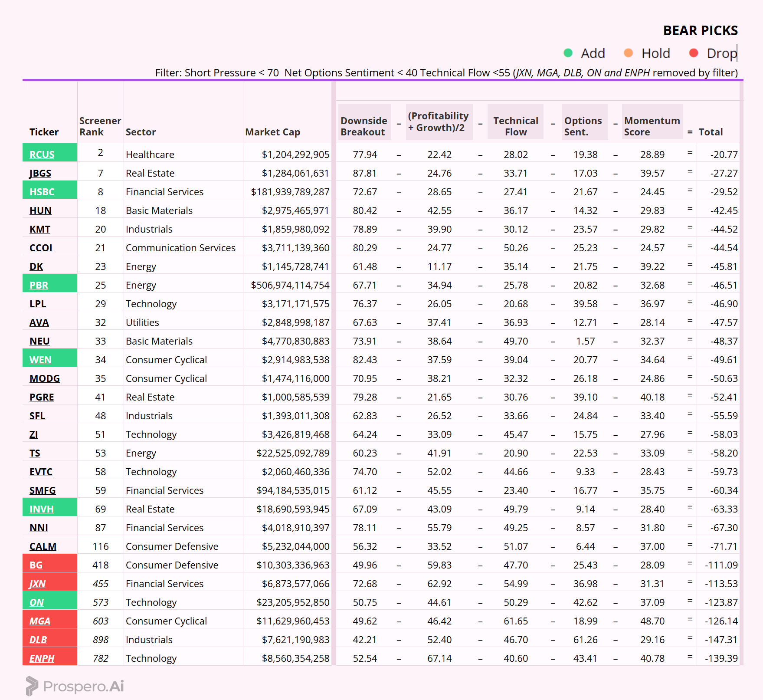Click the Sector column header
The image size is (763, 700).
(x=141, y=132)
